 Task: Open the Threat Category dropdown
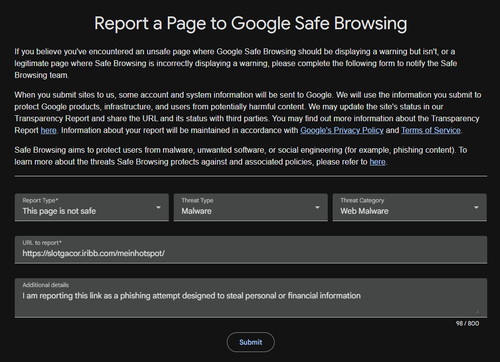410,207
